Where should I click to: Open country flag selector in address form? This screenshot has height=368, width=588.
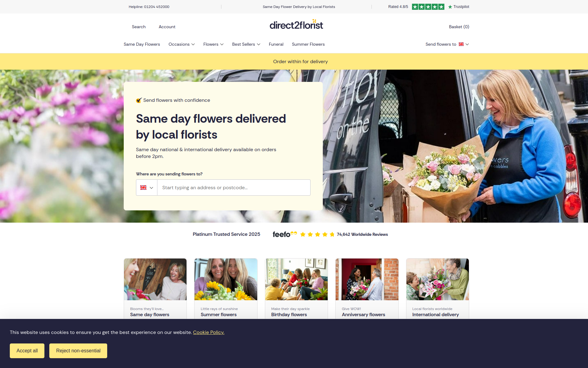coord(147,187)
